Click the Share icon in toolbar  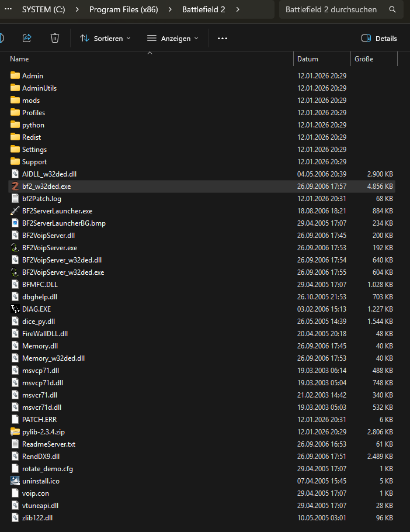point(27,38)
